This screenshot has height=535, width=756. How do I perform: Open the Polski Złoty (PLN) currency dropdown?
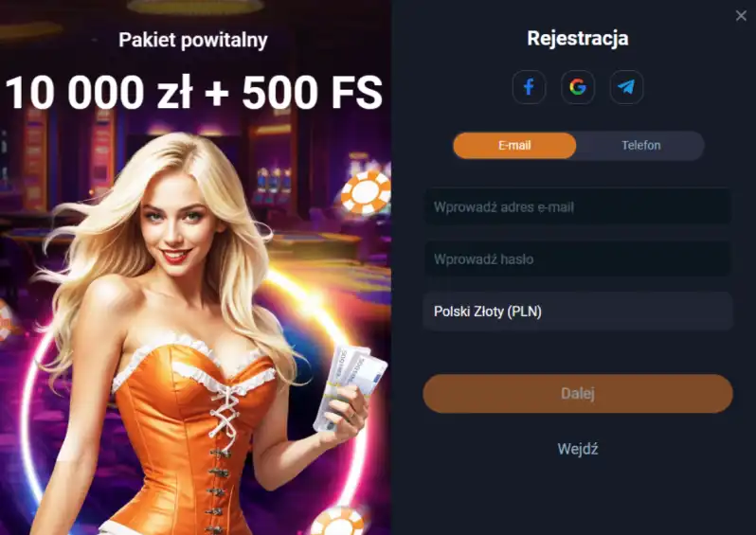pyautogui.click(x=578, y=312)
